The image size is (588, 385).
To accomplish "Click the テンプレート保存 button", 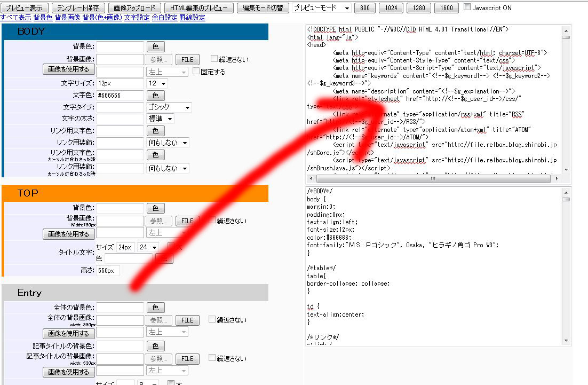I will pyautogui.click(x=78, y=8).
